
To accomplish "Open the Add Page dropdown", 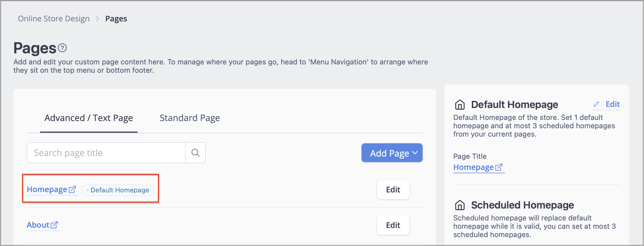I will (392, 153).
